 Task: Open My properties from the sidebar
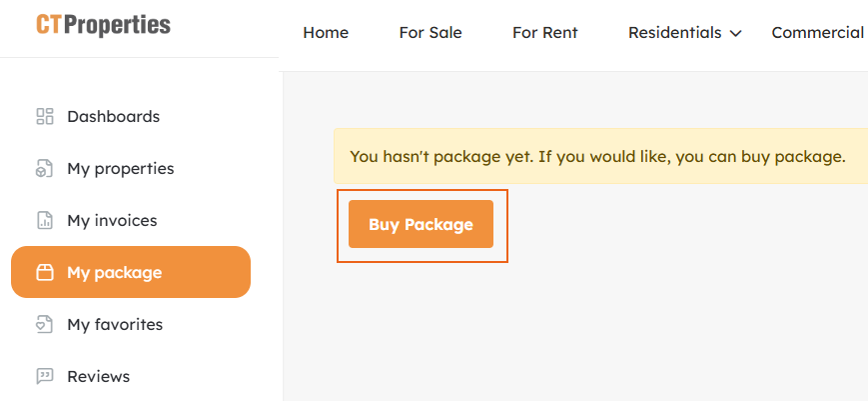120,169
